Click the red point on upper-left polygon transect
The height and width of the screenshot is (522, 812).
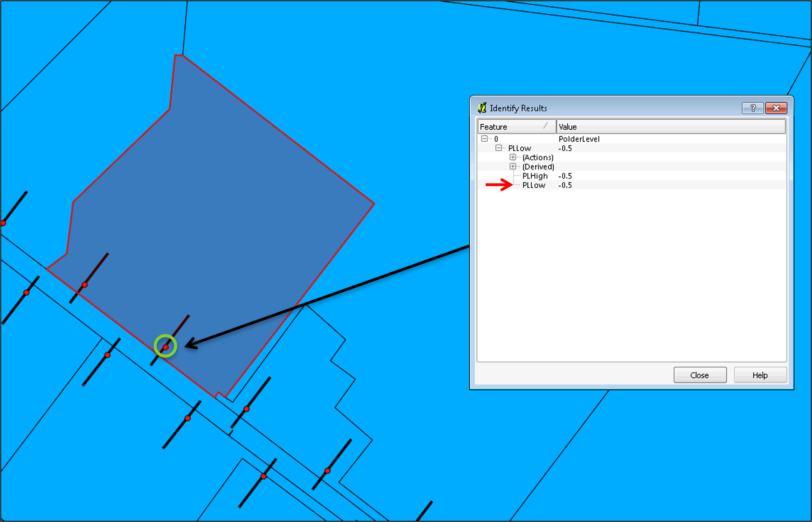click(x=85, y=285)
